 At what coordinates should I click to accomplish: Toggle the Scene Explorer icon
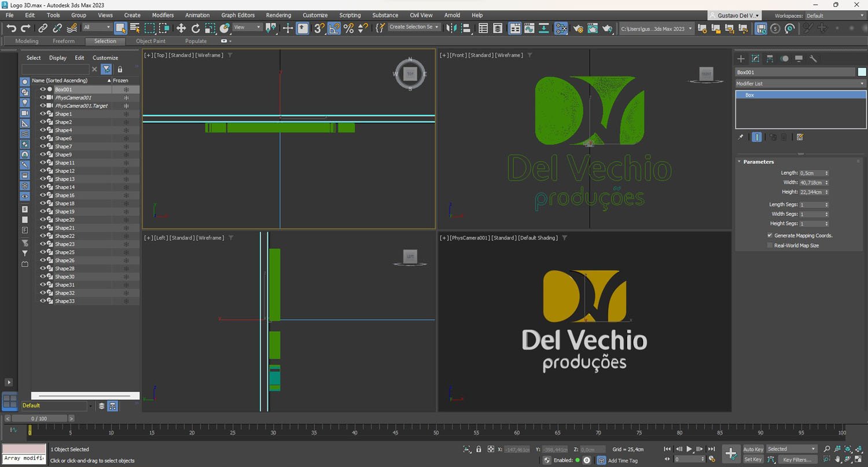coord(483,28)
